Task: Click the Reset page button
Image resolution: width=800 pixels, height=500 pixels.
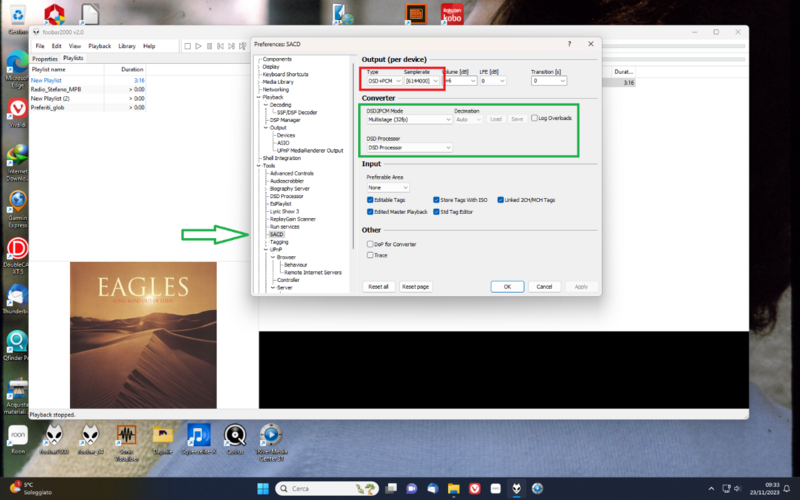Action: point(415,287)
